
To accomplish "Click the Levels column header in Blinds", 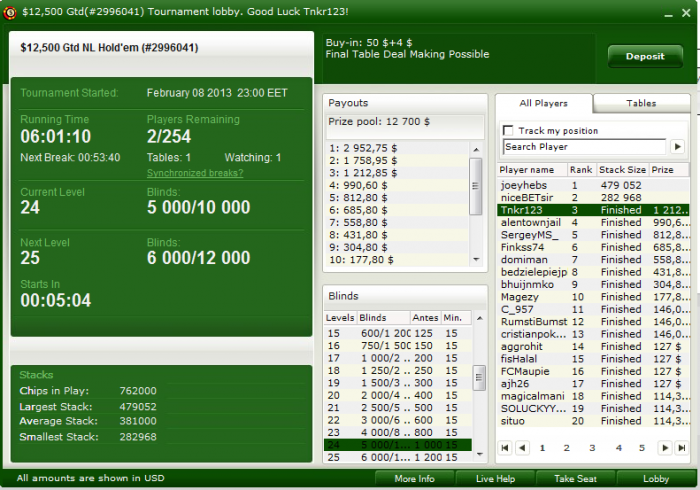I will pos(340,318).
